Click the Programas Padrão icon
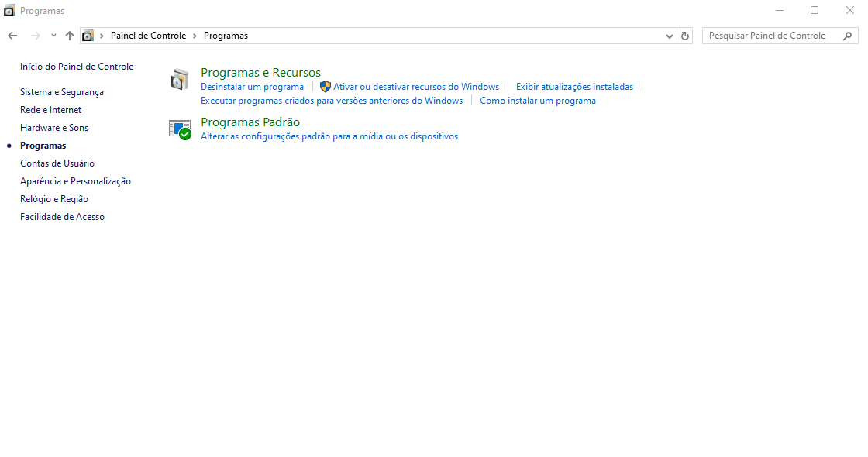This screenshot has width=868, height=457. pyautogui.click(x=180, y=129)
